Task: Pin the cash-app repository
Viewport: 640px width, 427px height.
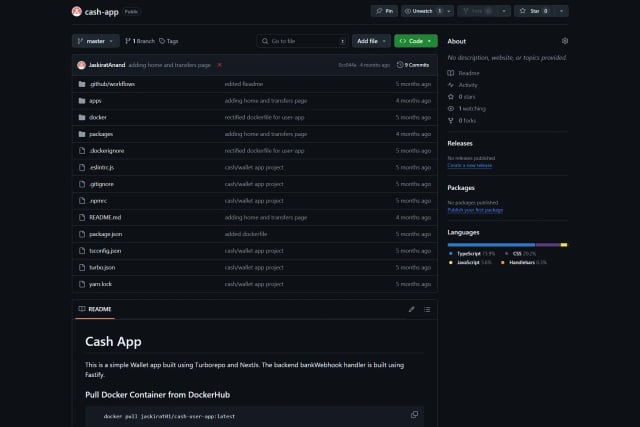Action: point(383,11)
